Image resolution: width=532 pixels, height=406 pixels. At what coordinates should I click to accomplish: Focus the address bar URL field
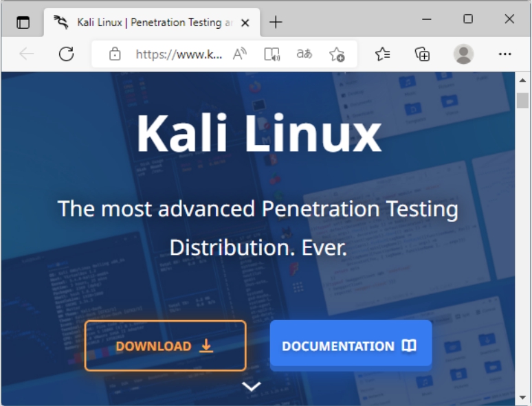179,54
